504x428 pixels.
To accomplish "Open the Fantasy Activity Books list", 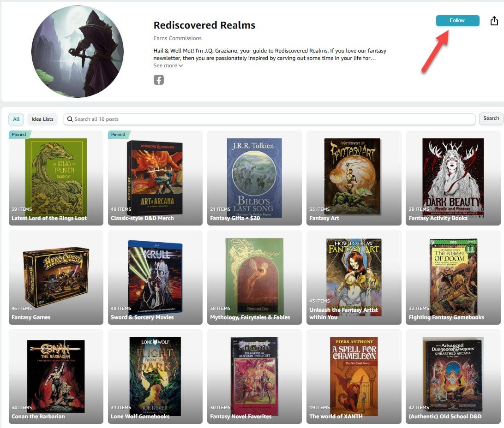I will point(453,178).
